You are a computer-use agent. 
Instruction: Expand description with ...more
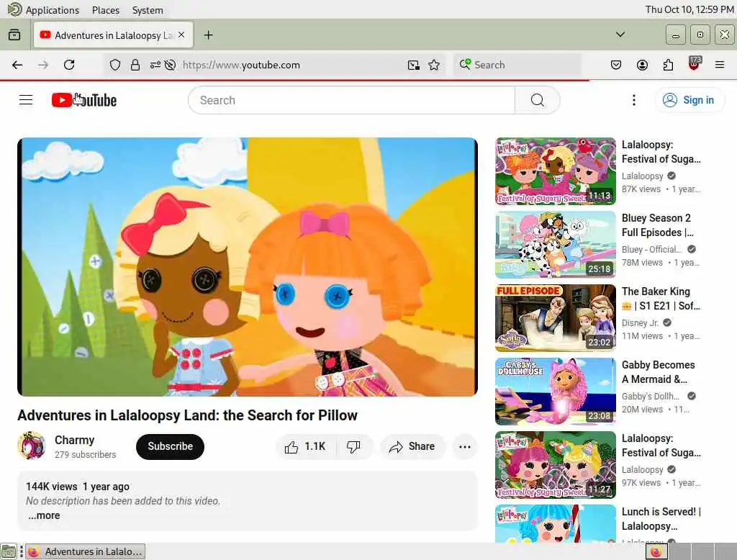[x=44, y=515]
